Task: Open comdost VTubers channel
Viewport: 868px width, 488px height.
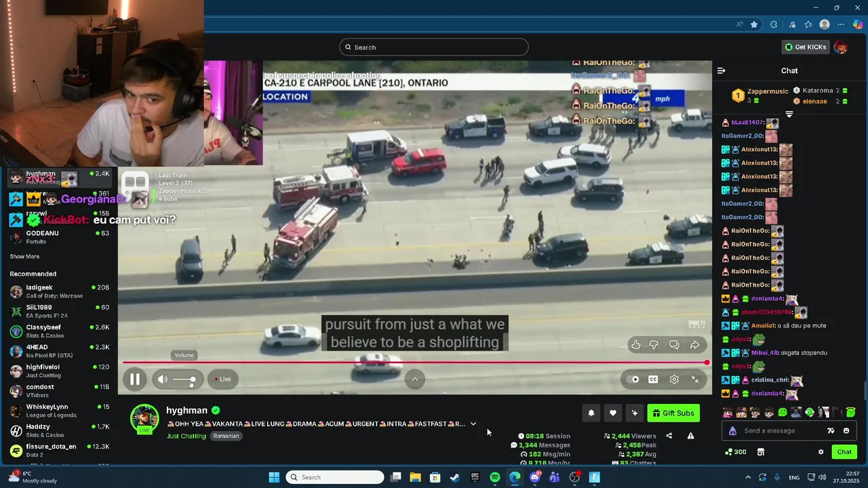Action: click(x=59, y=391)
